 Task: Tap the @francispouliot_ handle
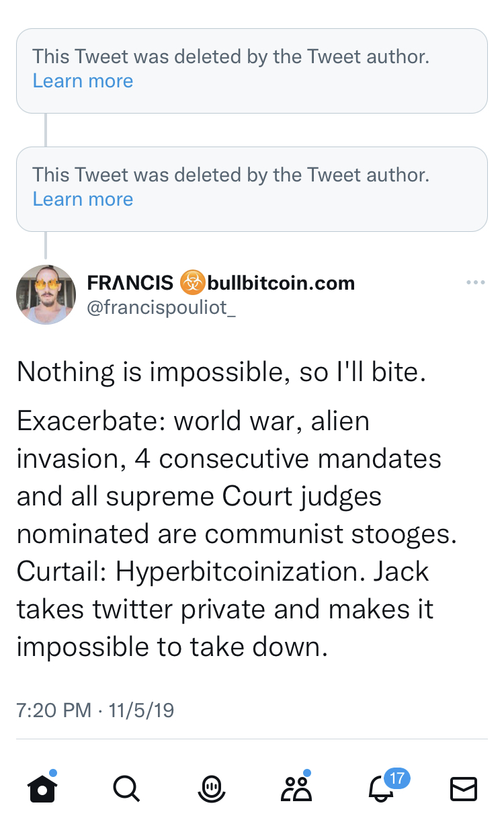tap(161, 307)
